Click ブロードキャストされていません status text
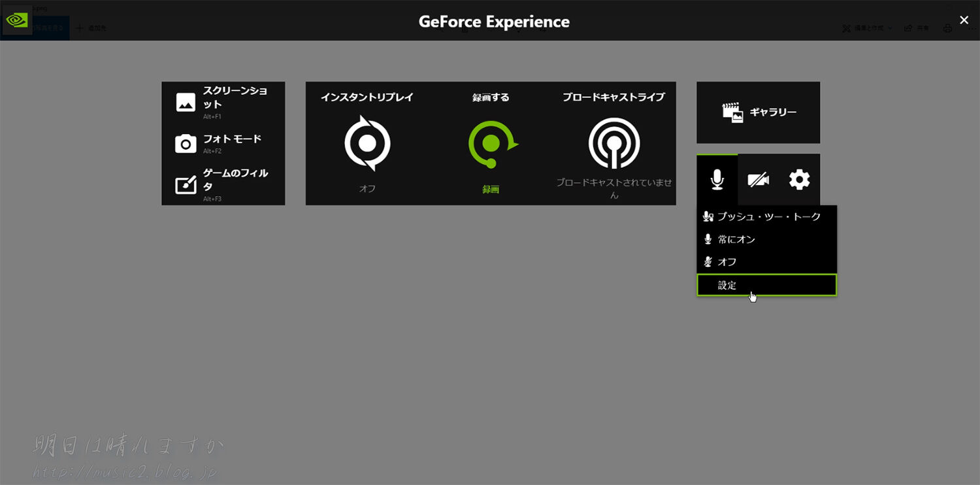Viewport: 980px width, 485px height. [x=614, y=189]
